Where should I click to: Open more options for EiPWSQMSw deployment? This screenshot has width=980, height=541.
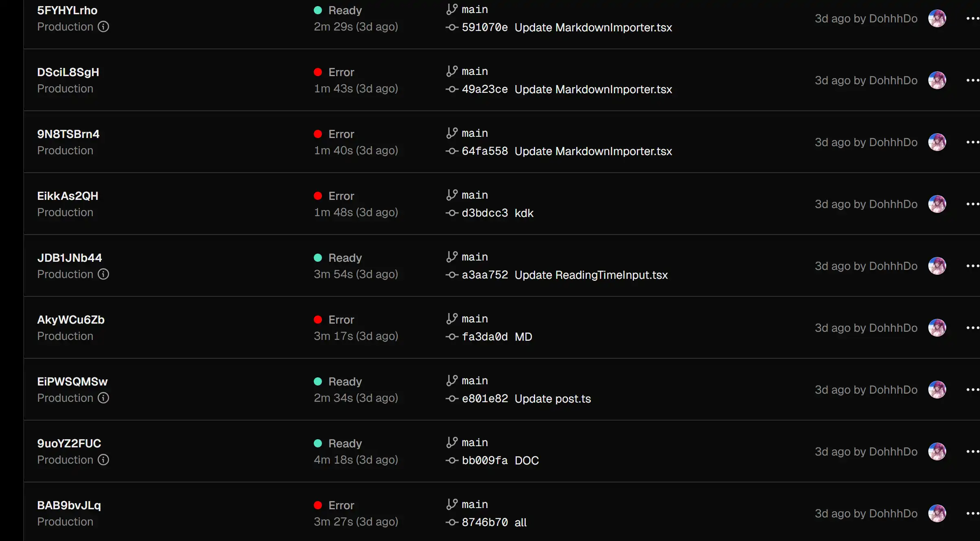tap(972, 390)
